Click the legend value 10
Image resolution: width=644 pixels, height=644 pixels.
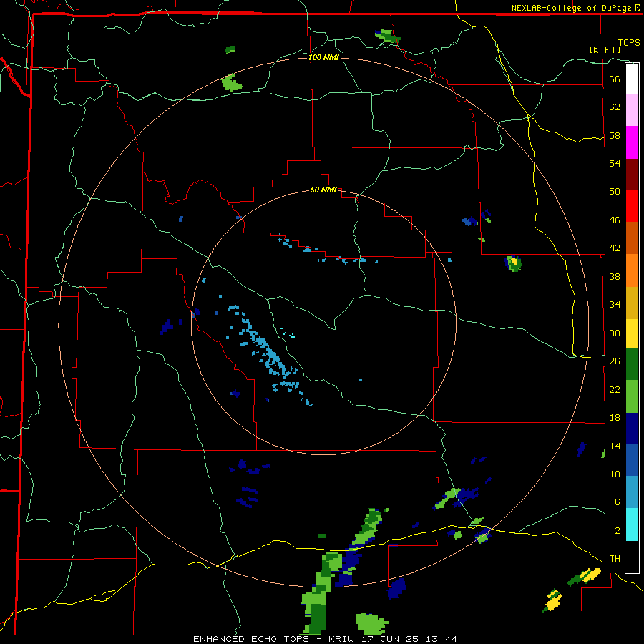[615, 474]
